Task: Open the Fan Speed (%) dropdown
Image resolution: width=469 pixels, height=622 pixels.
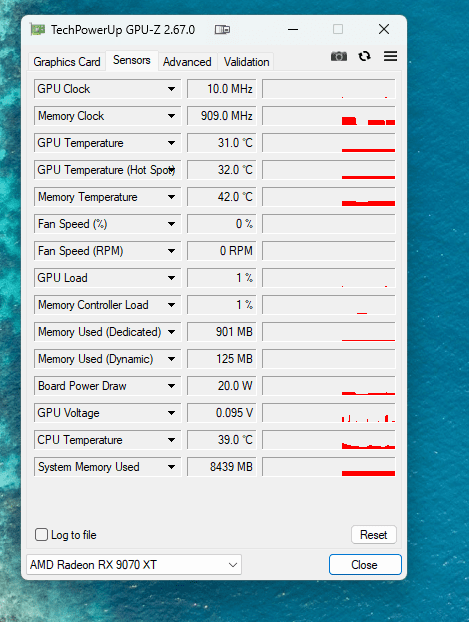Action: click(x=171, y=224)
